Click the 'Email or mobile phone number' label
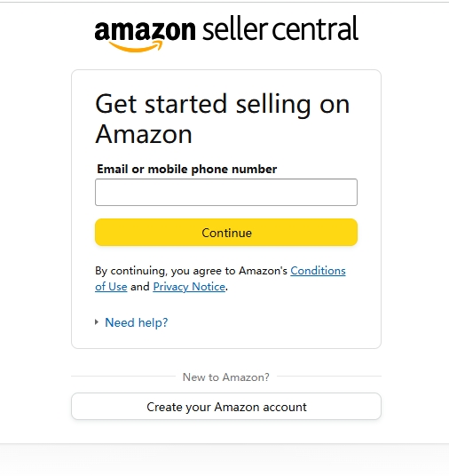Image resolution: width=449 pixels, height=476 pixels. pyautogui.click(x=186, y=169)
